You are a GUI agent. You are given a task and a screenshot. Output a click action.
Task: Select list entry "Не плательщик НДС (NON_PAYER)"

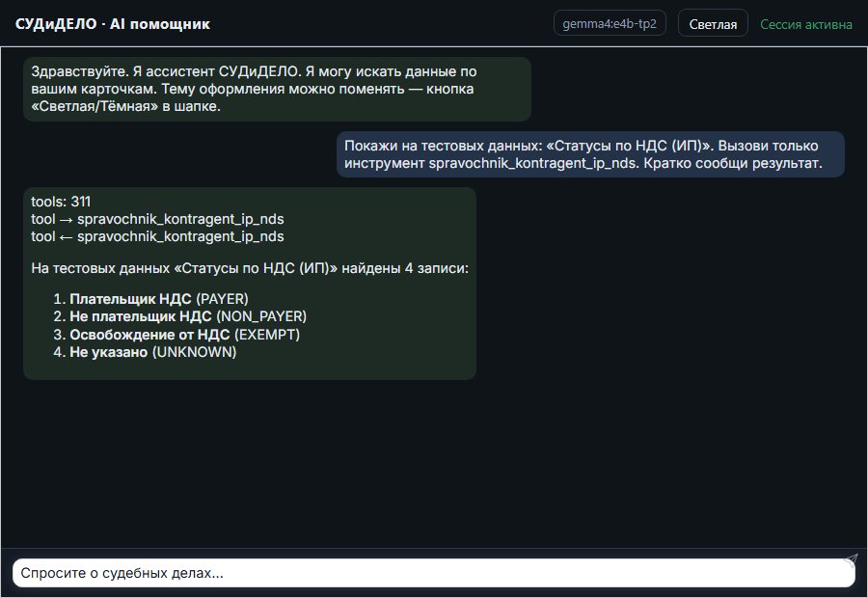188,316
